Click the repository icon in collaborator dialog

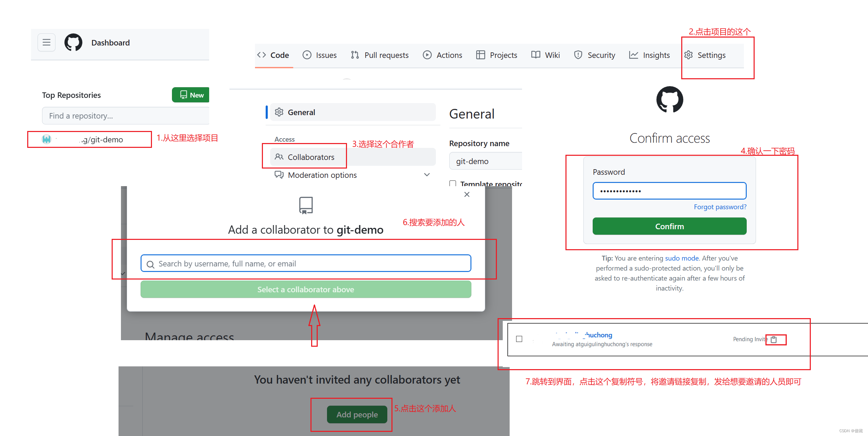(x=306, y=205)
